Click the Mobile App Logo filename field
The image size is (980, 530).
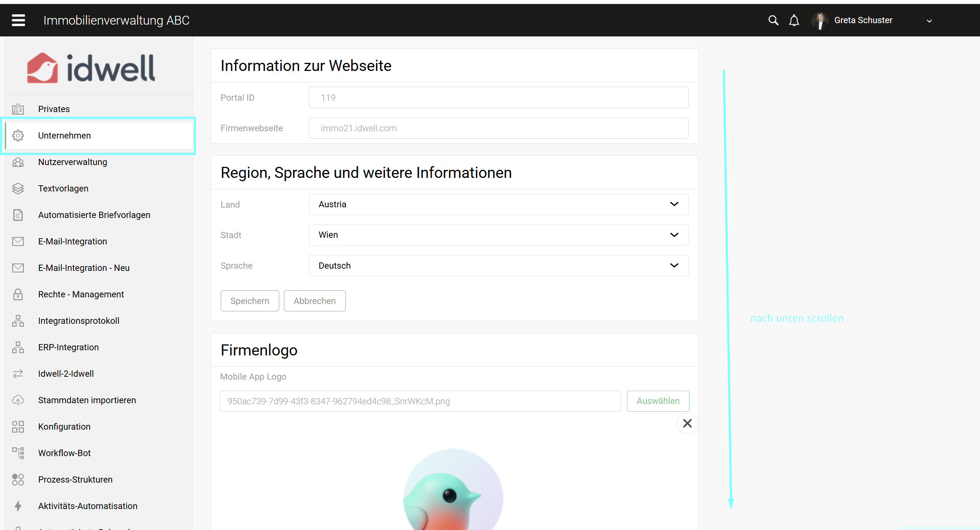coord(420,401)
